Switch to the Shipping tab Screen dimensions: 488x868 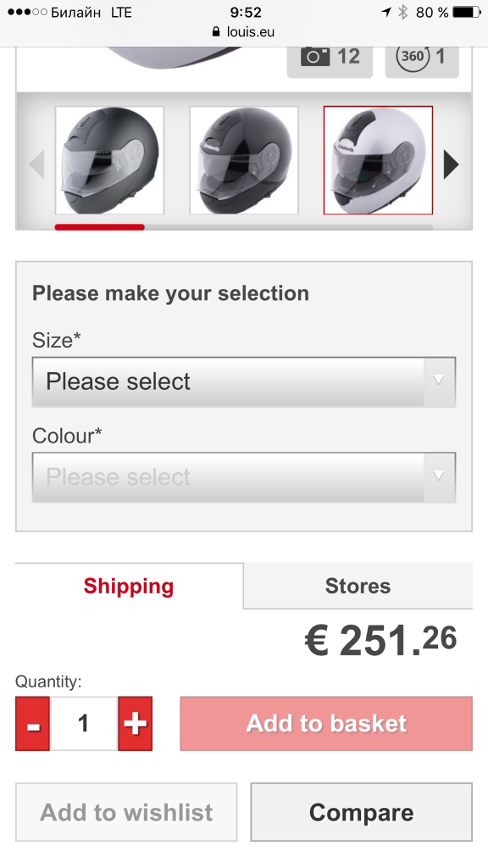(x=129, y=586)
